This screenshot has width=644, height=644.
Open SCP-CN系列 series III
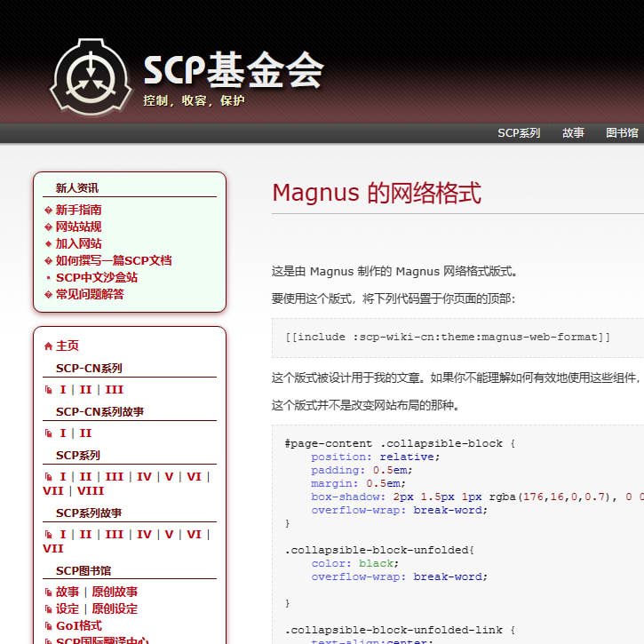coord(115,389)
